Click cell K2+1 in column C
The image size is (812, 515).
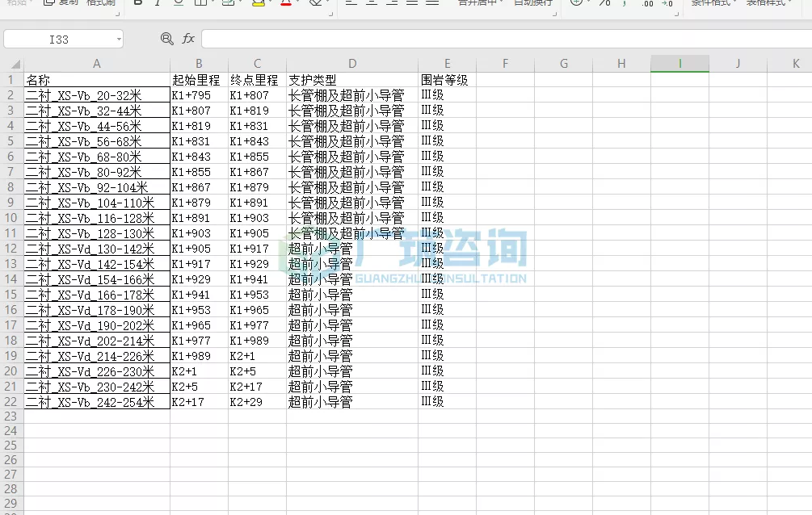[x=258, y=356]
